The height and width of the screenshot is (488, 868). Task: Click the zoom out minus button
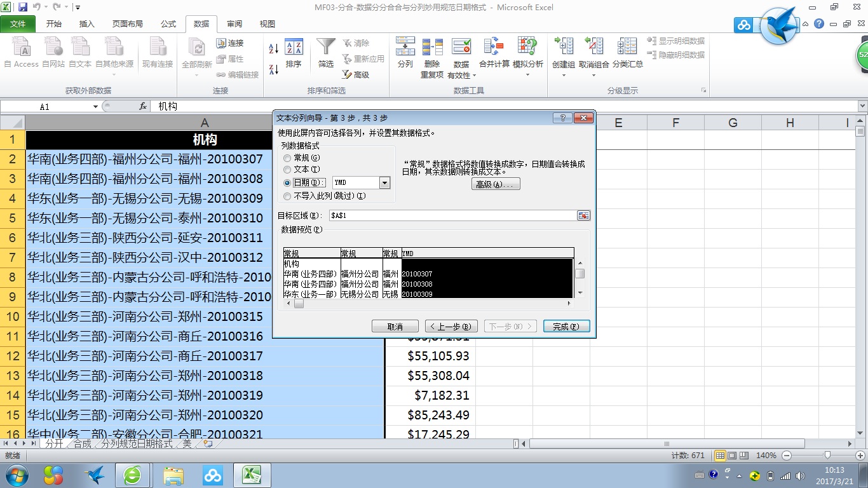pyautogui.click(x=787, y=456)
